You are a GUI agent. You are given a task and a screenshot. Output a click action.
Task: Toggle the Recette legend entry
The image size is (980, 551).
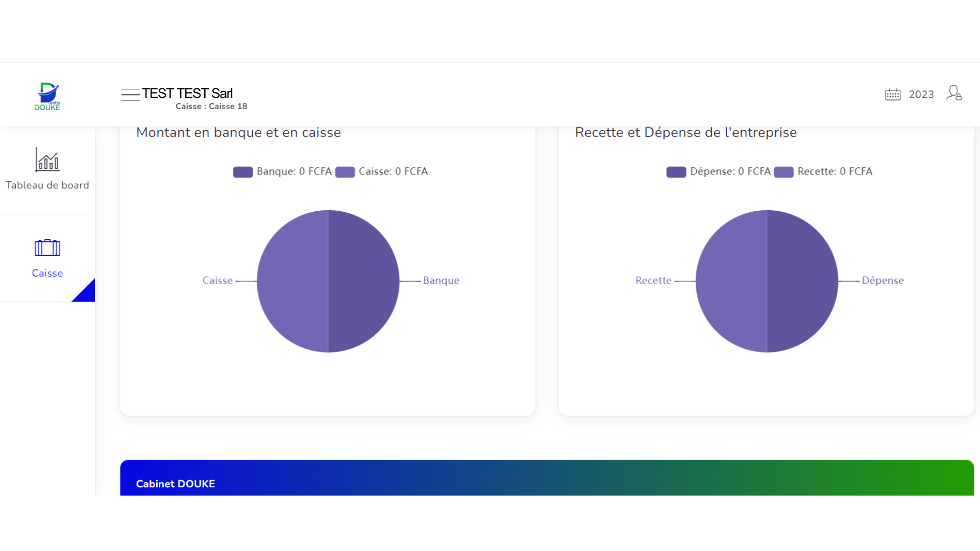click(x=835, y=172)
